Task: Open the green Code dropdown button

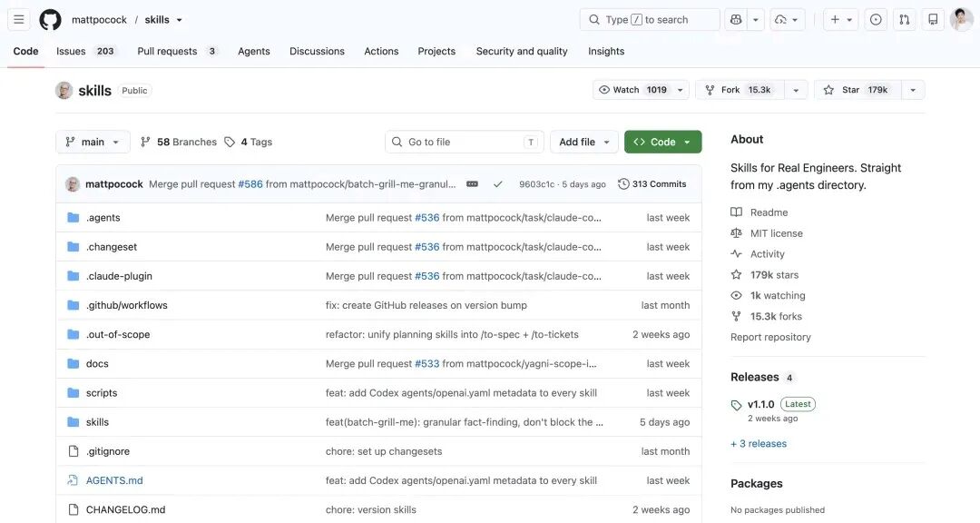Action: [662, 142]
